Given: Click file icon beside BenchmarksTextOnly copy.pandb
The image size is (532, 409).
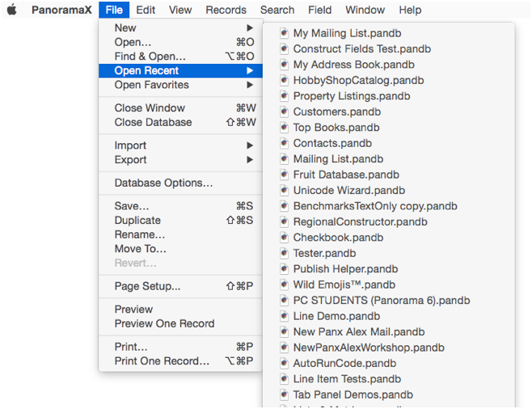Looking at the screenshot, I should 284,206.
